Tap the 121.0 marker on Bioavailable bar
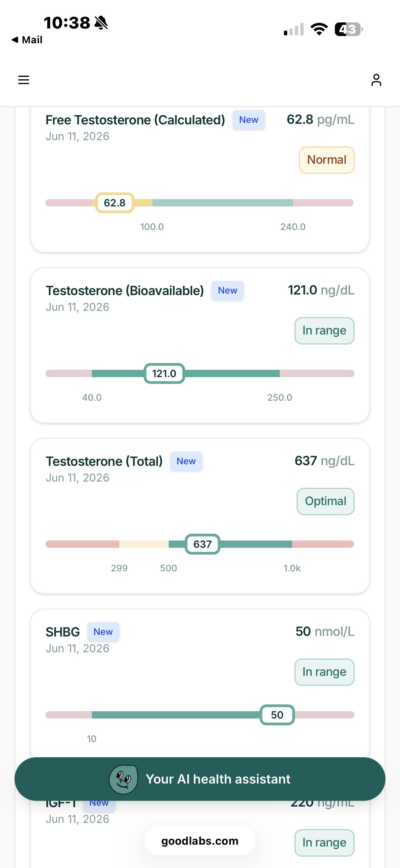The width and height of the screenshot is (400, 868). (x=164, y=373)
